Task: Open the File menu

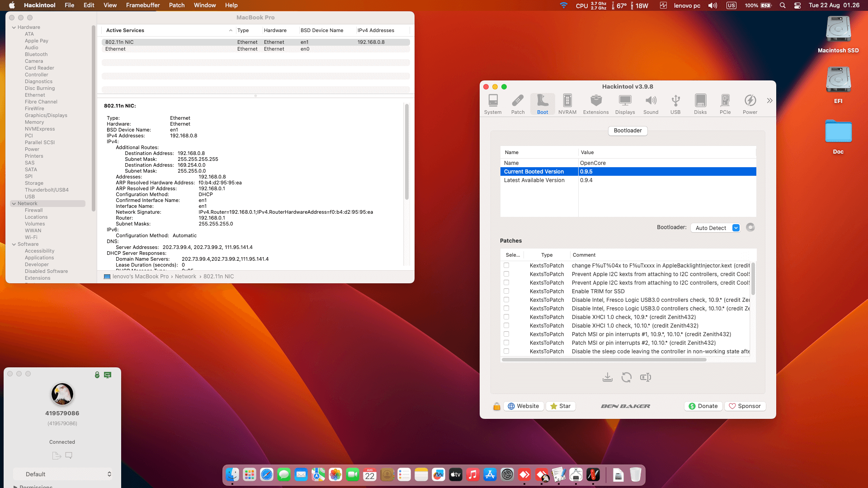Action: pos(69,5)
